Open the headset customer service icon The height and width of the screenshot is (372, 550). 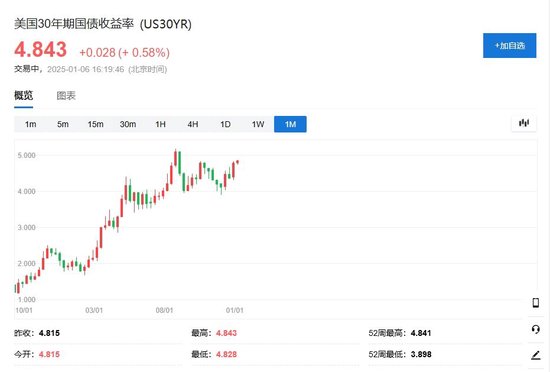pos(535,329)
